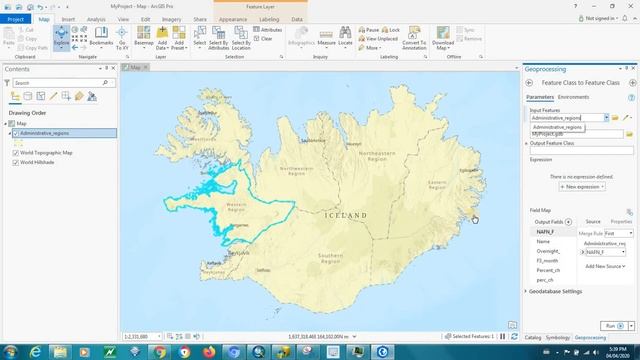Switch to the Symbology pane tab
This screenshot has width=640, height=360.
click(x=558, y=338)
